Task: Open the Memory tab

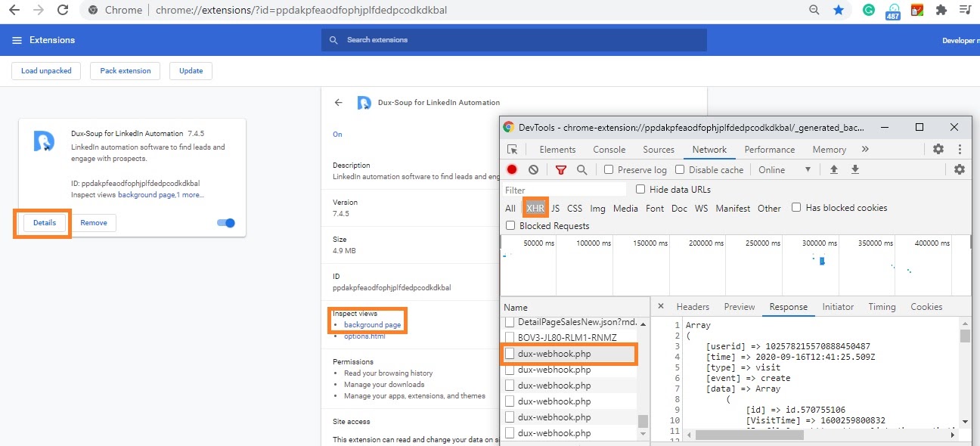Action: tap(829, 150)
